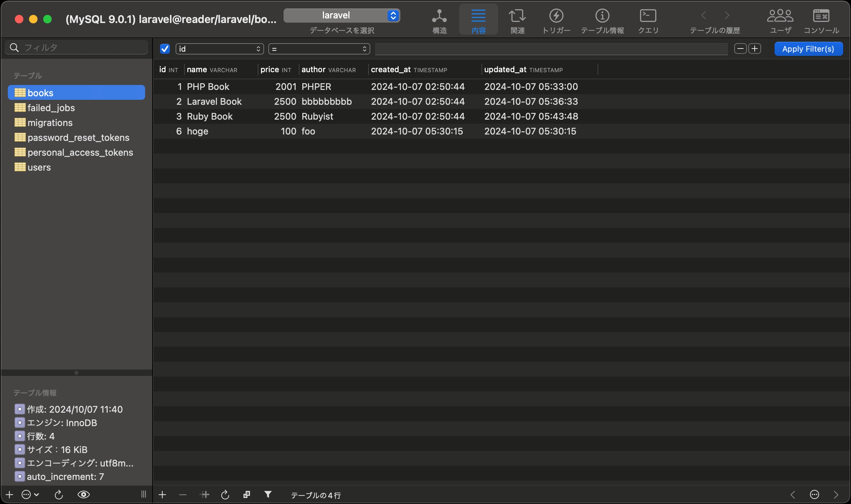Sort by the id column header
The image size is (851, 504).
coord(169,70)
